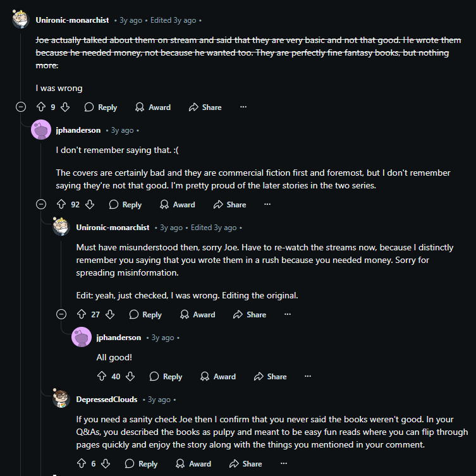Upvote the 27-point Unironic-monarchist reply
This screenshot has height=476, width=476.
pos(82,314)
